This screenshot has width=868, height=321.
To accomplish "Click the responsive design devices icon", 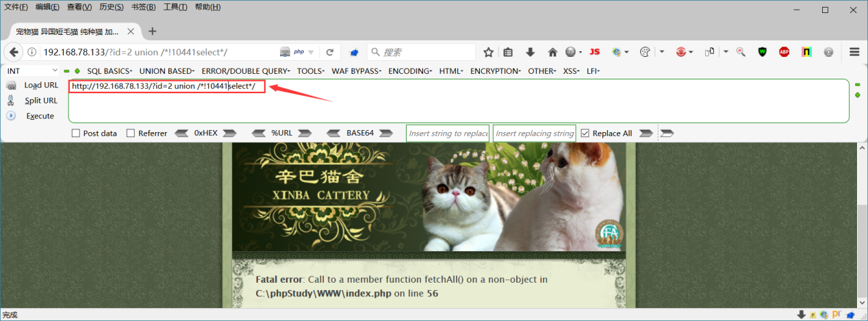I will click(x=709, y=52).
